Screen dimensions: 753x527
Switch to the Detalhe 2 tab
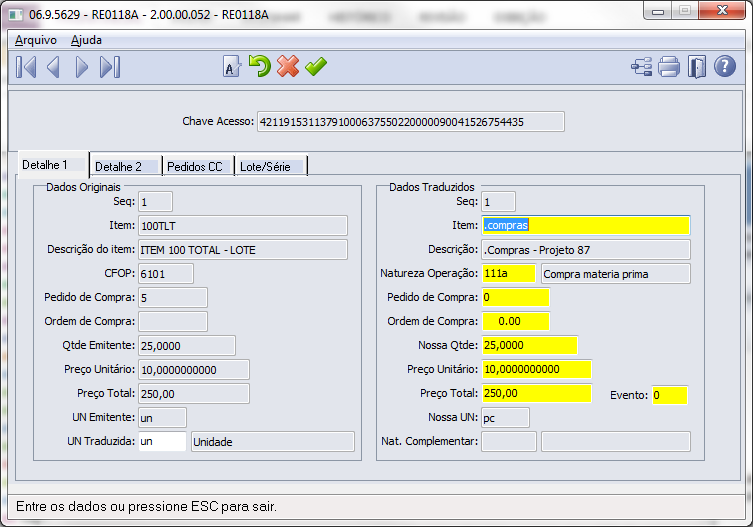click(126, 167)
